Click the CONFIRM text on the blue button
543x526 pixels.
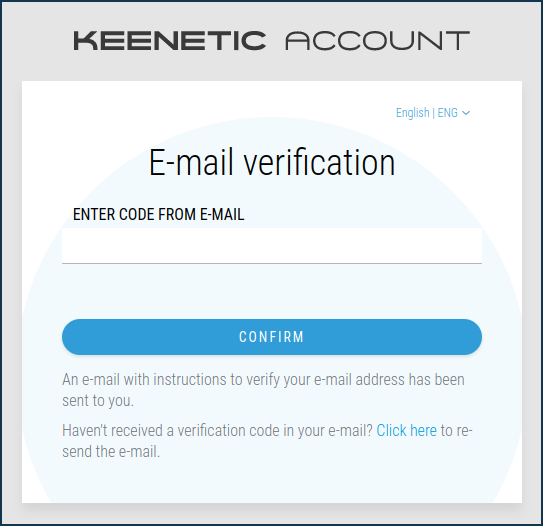tap(272, 337)
